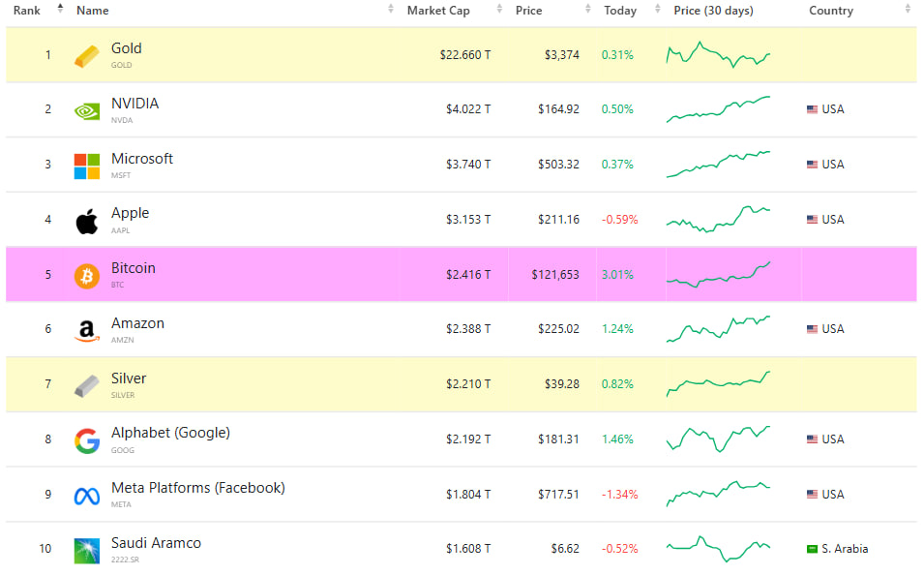
Task: Click the Microsoft logo icon
Action: 86,166
